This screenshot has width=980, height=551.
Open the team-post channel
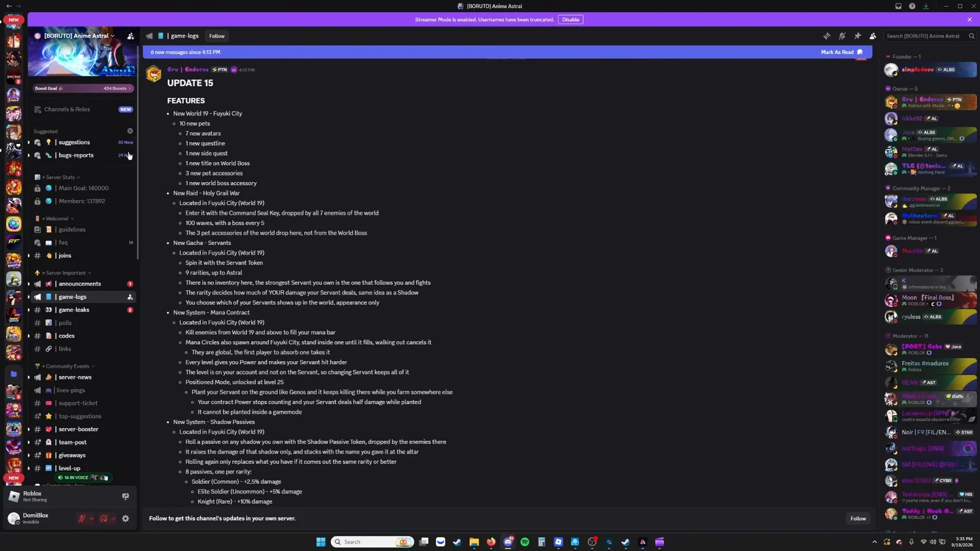click(83, 442)
